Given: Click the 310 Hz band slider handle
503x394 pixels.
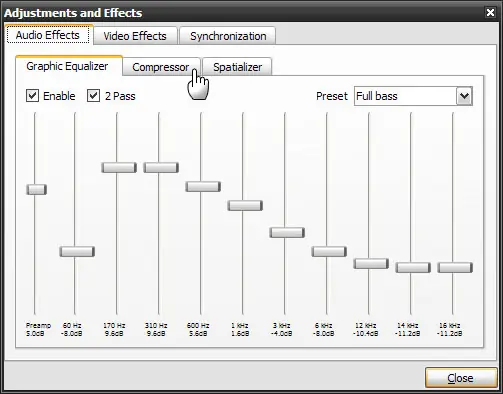Looking at the screenshot, I should [161, 167].
